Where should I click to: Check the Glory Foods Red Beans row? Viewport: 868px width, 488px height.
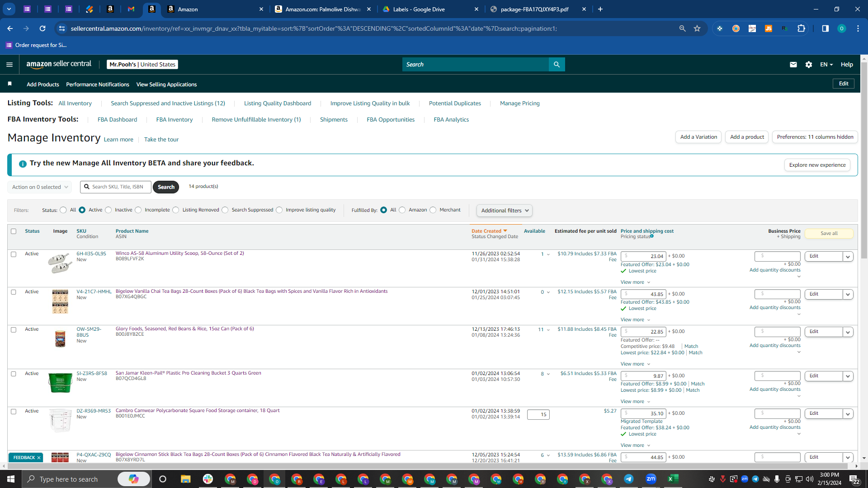pyautogui.click(x=14, y=330)
